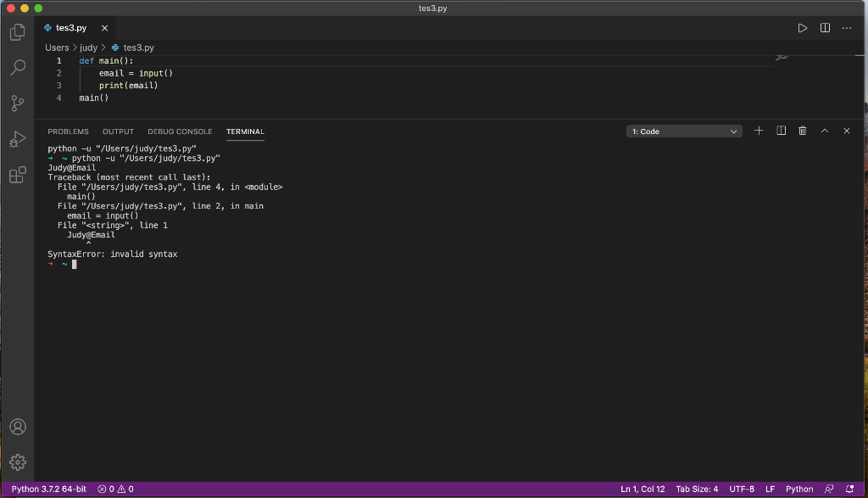Viewport: 868px width, 498px height.
Task: Open a new terminal with plus icon
Action: 759,130
